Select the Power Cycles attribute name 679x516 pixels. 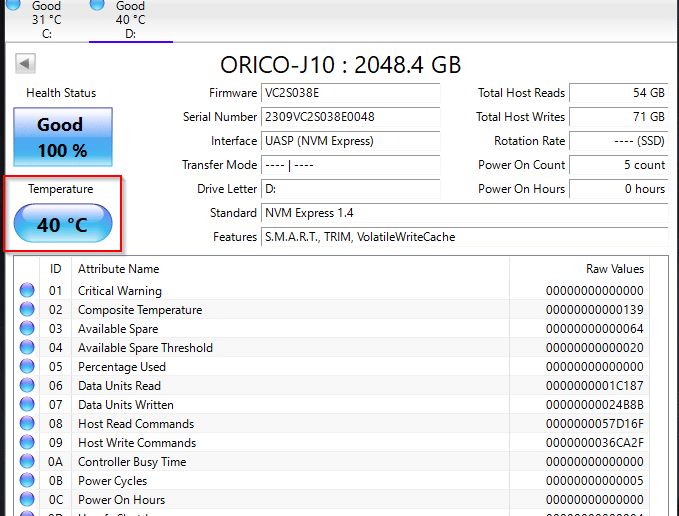coord(113,481)
